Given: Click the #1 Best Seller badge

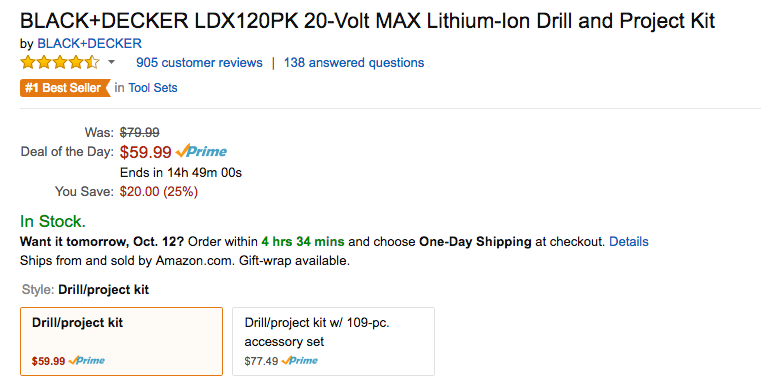Looking at the screenshot, I should [x=65, y=88].
